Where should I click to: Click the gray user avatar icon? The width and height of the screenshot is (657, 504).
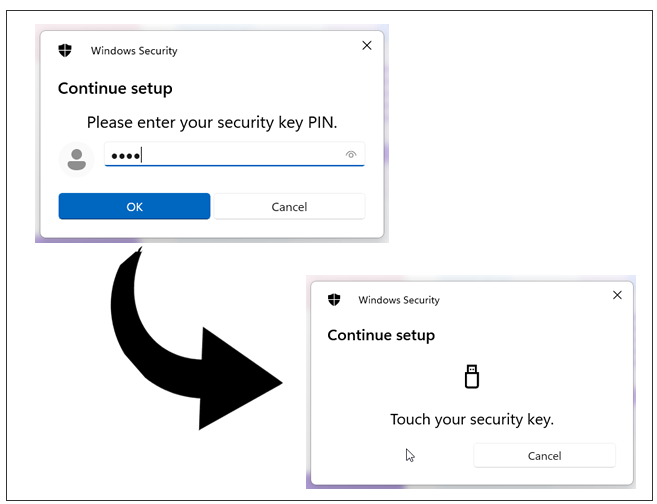click(x=77, y=159)
